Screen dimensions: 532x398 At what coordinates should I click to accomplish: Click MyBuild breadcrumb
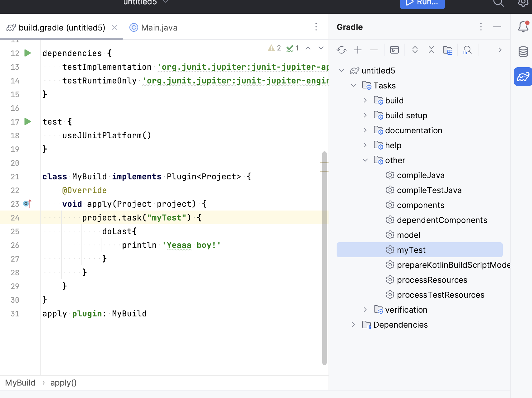coord(20,383)
